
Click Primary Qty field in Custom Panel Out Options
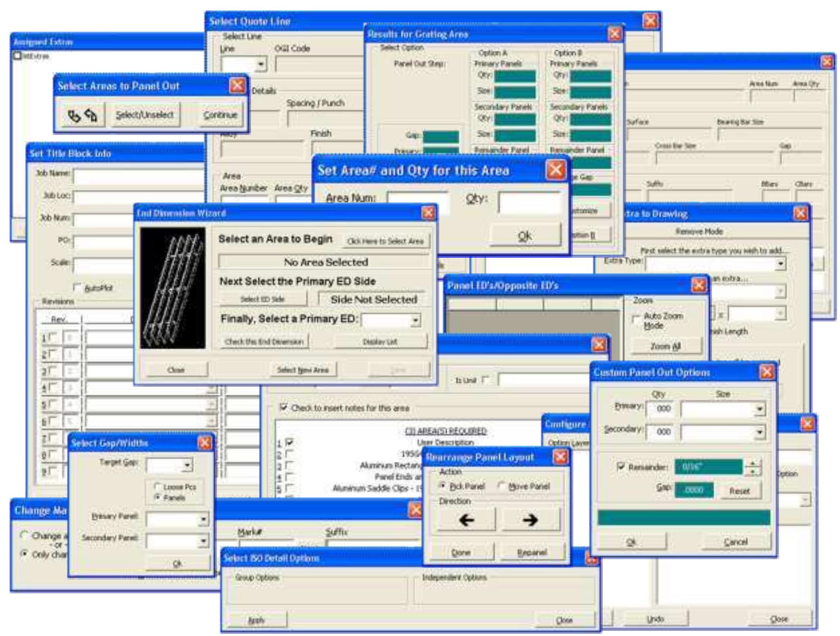[x=660, y=409]
